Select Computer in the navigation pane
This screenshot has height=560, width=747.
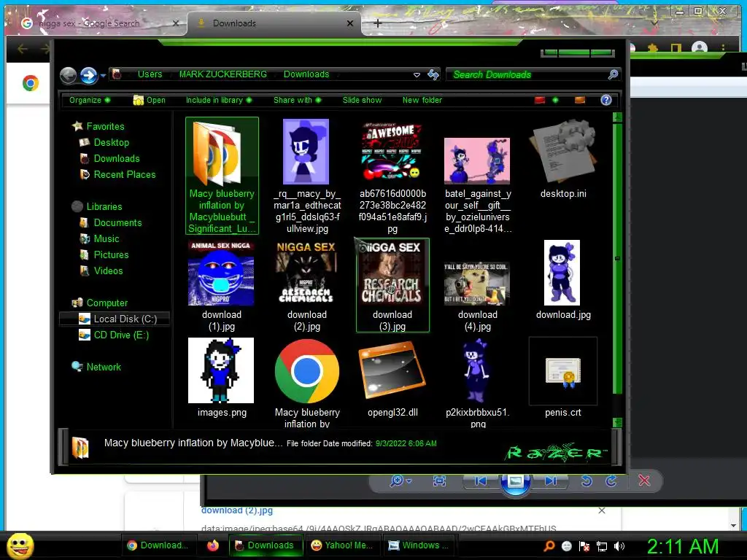[x=107, y=303]
